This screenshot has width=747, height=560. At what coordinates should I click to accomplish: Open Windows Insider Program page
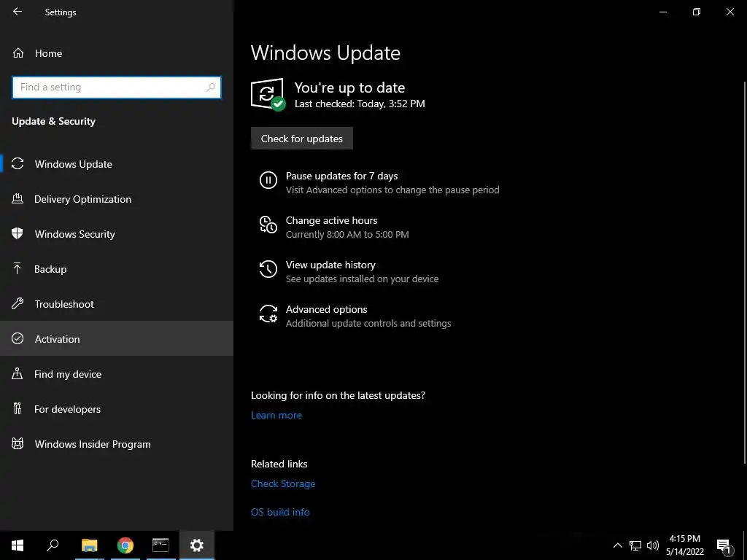click(x=117, y=444)
